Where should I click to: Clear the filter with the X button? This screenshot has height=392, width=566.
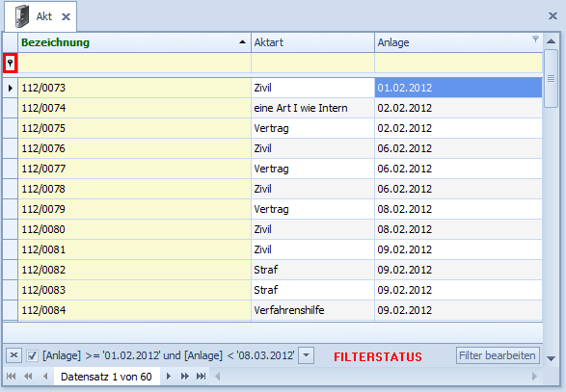(x=14, y=355)
